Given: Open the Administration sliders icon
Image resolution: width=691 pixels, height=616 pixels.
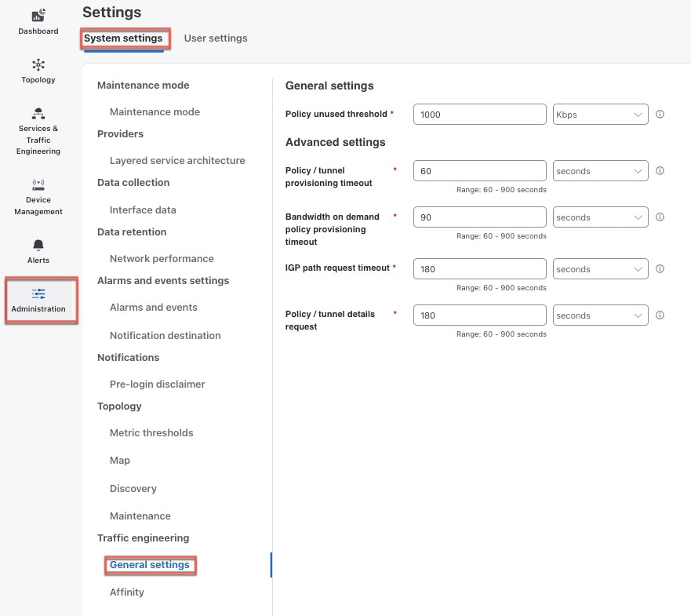Looking at the screenshot, I should 38,293.
